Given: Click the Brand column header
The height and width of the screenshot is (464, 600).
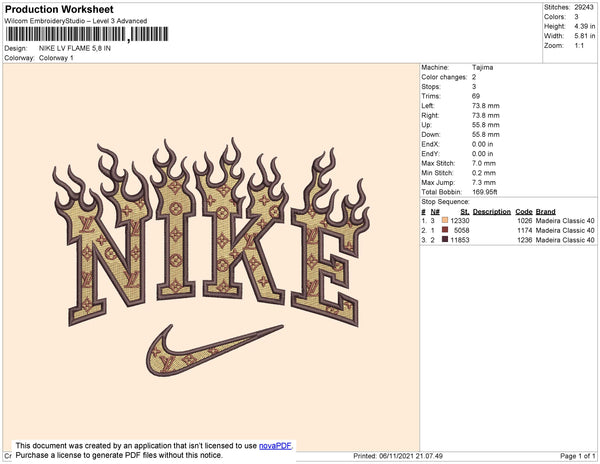Looking at the screenshot, I should coord(545,212).
